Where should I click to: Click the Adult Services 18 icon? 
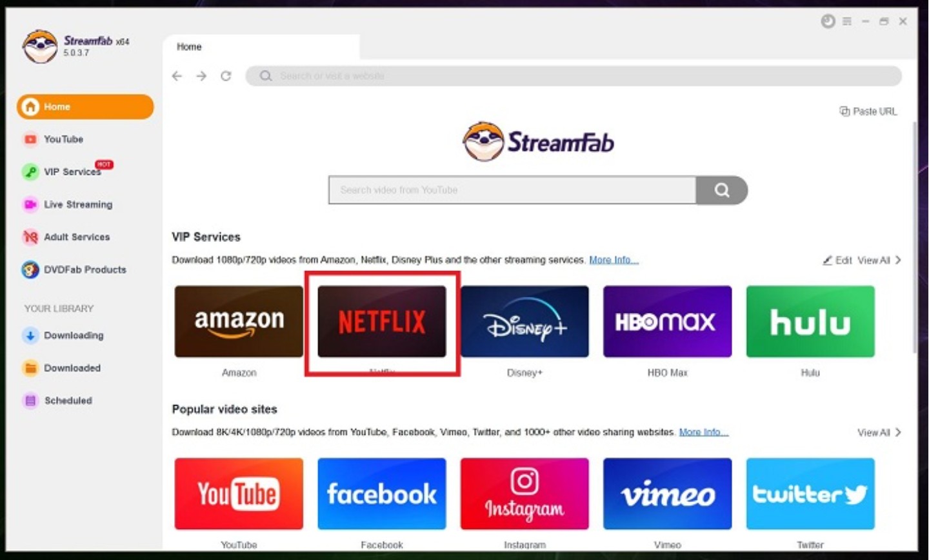(30, 237)
